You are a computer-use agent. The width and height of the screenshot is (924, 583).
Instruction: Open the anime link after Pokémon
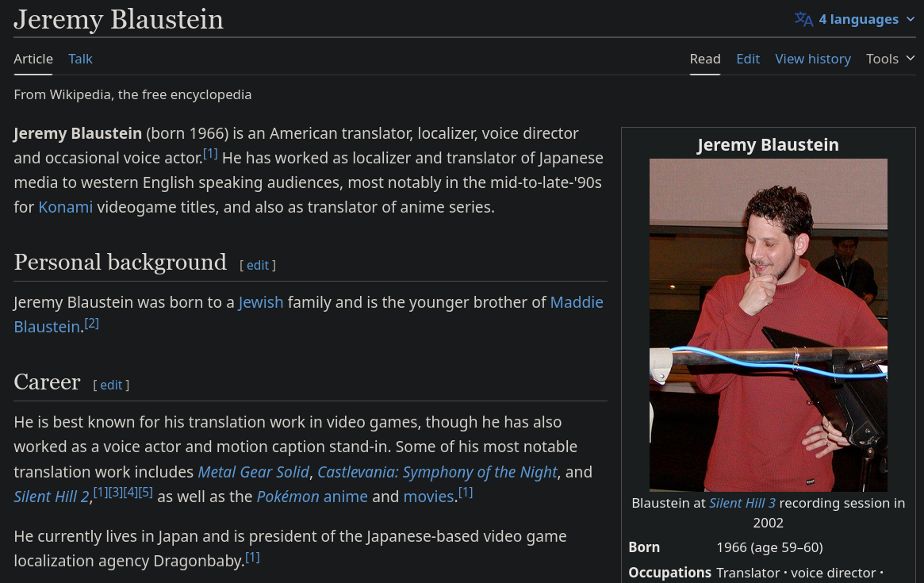coord(345,497)
